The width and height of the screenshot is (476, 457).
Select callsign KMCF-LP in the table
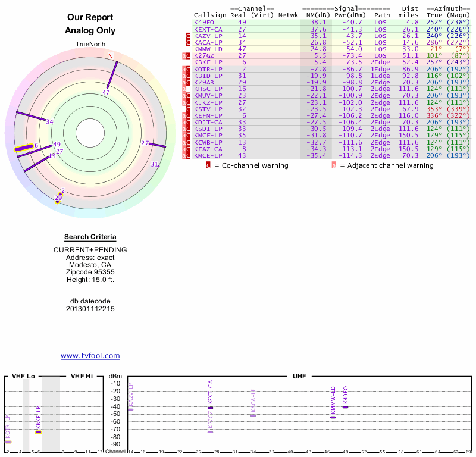(208, 135)
